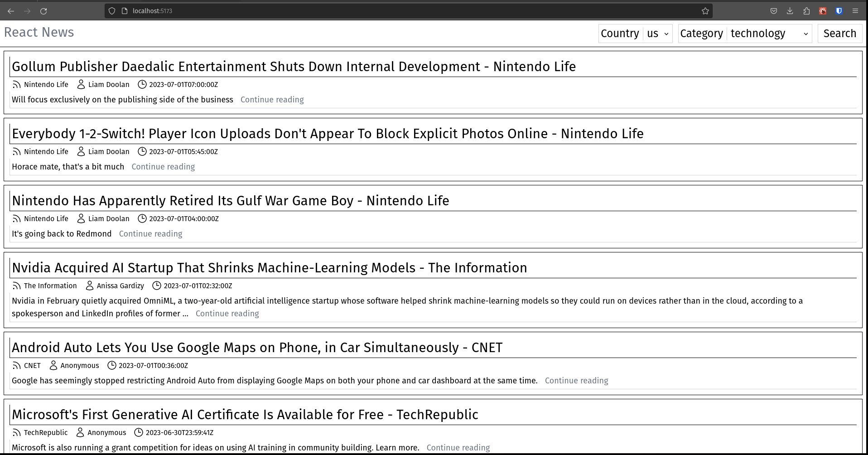
Task: Click the React News site title
Action: point(39,32)
